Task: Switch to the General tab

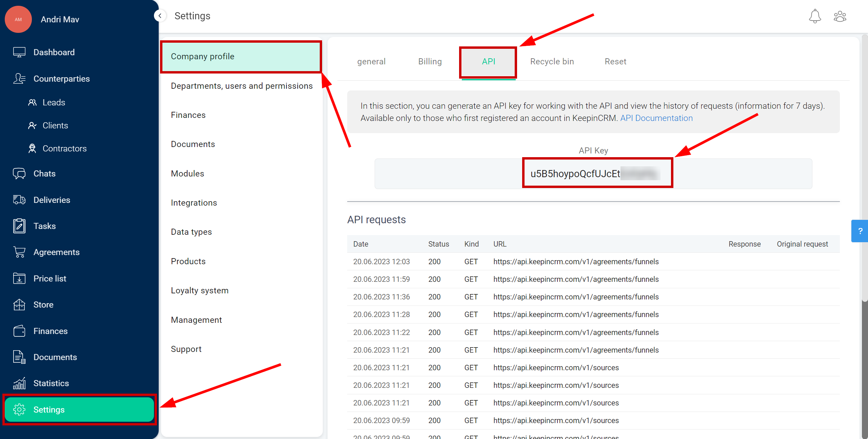Action: (x=372, y=62)
